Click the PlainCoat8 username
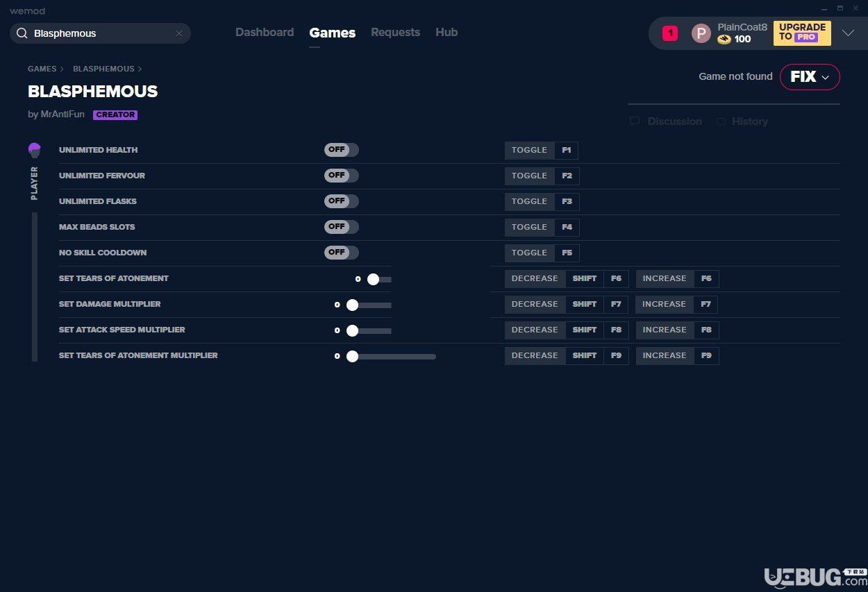Viewport: 868px width, 592px height. click(x=742, y=27)
